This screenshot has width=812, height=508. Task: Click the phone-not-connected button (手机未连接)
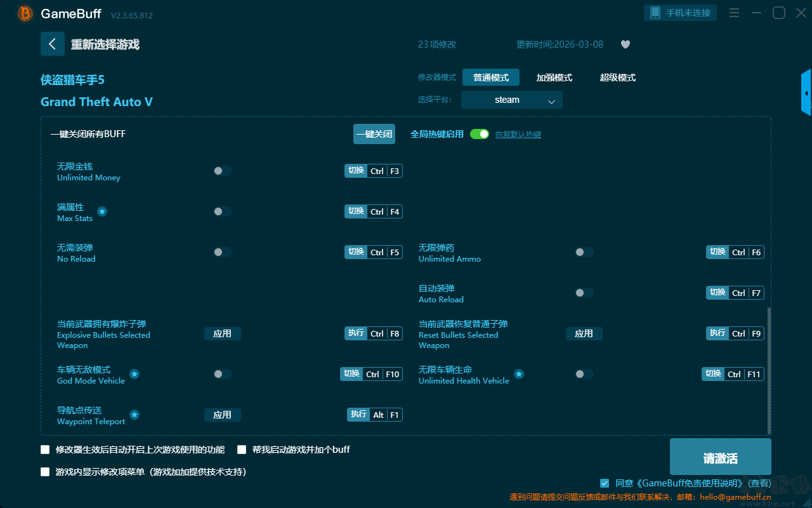click(681, 13)
